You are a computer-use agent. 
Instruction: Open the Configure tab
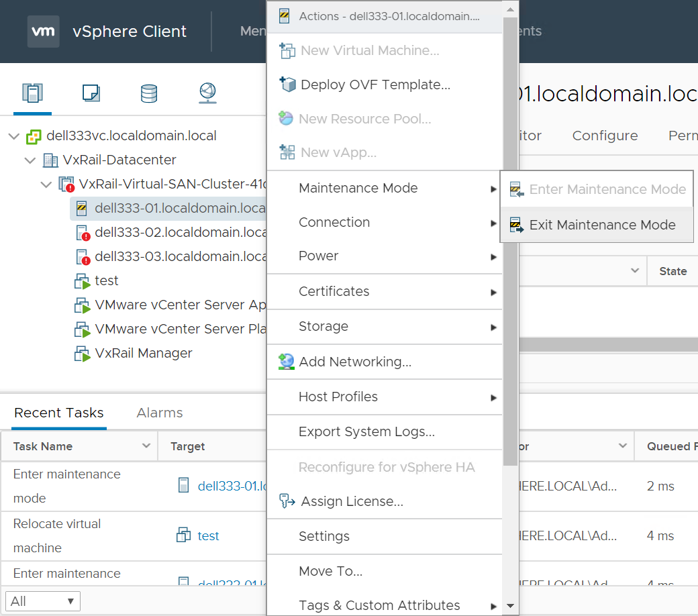[x=605, y=136]
